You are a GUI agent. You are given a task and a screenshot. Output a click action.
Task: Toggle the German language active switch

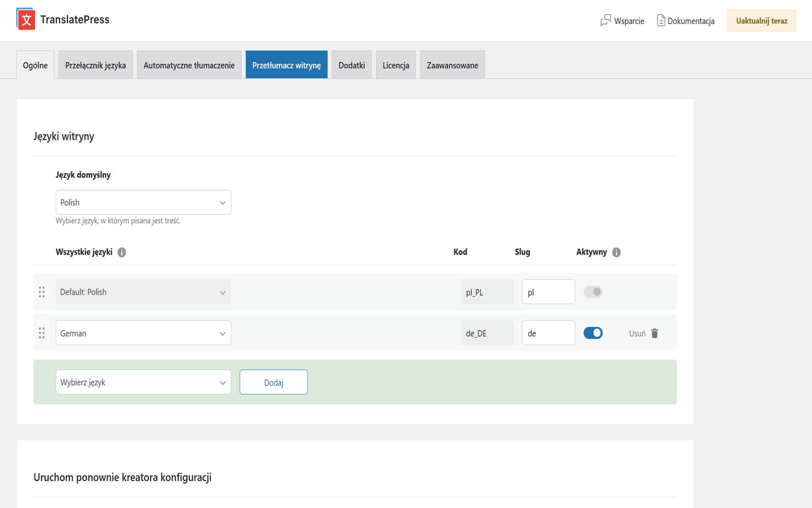point(593,333)
